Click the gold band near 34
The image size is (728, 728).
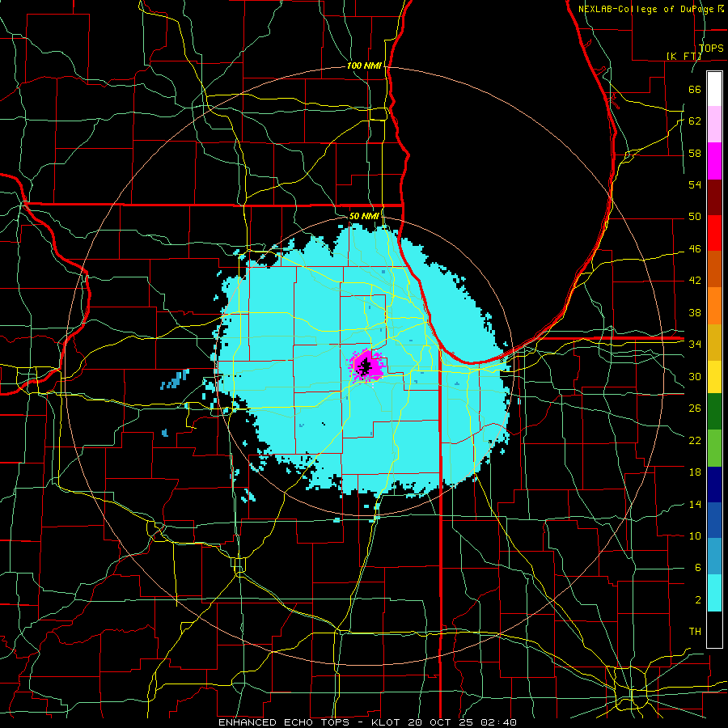[x=714, y=342]
